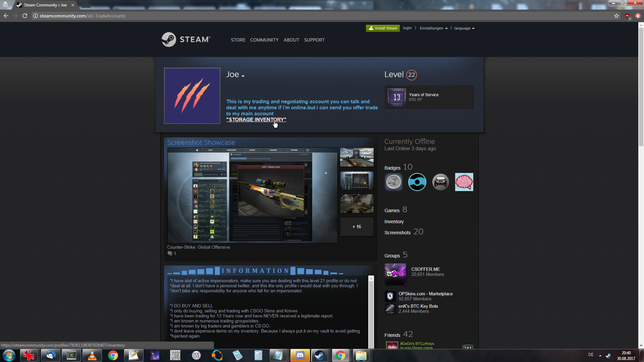Expand the language dropdown
Image resolution: width=644 pixels, height=362 pixels.
click(x=464, y=28)
